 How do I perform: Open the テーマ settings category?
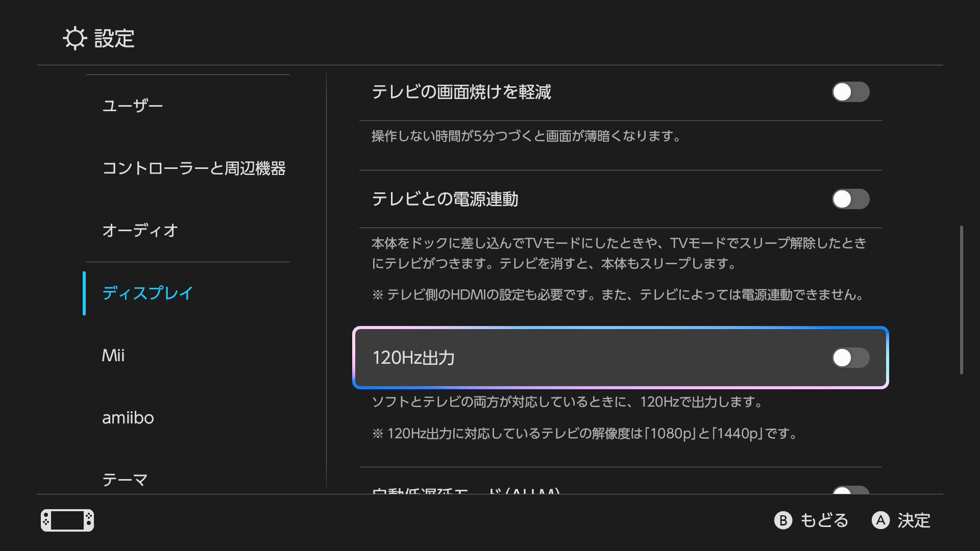(x=125, y=480)
